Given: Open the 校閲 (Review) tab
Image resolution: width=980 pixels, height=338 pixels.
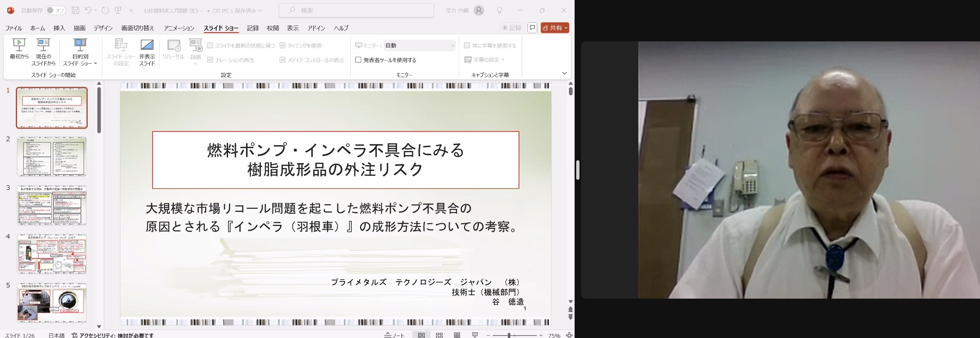Looking at the screenshot, I should point(273,28).
